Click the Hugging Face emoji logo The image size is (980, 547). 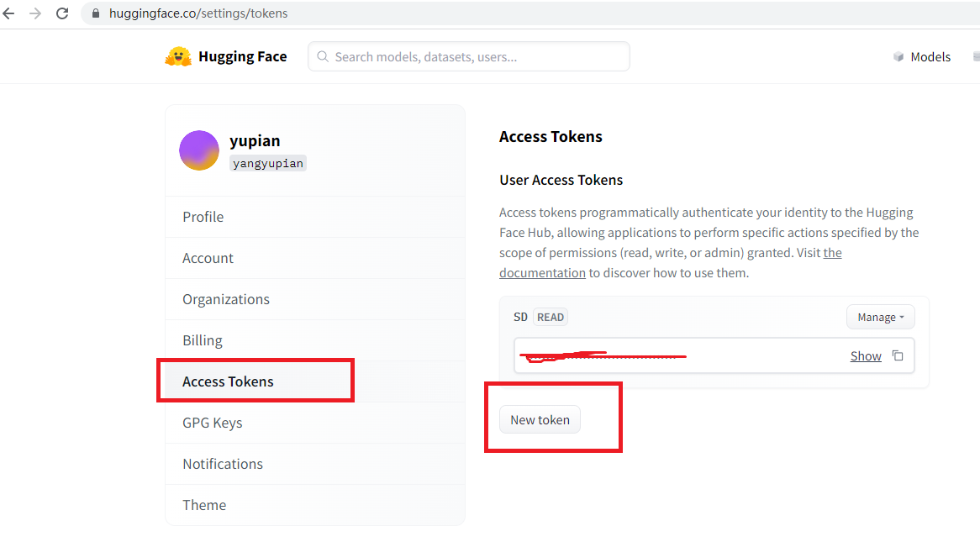coord(178,56)
